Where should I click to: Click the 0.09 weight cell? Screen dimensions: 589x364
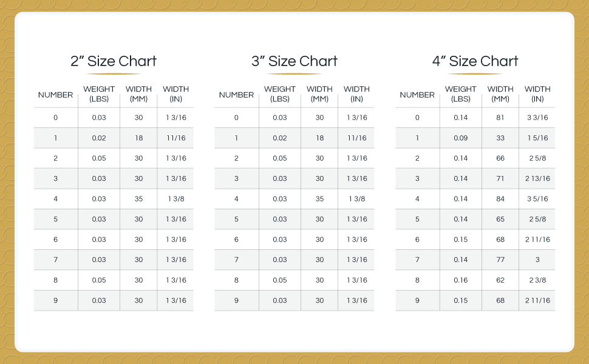tap(461, 138)
